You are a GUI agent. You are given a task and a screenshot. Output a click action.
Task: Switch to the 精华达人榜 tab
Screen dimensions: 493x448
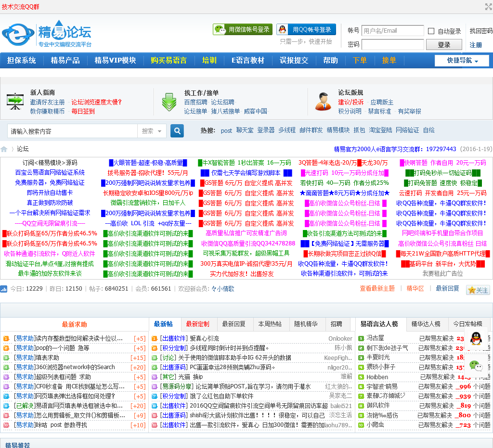pyautogui.click(x=426, y=324)
